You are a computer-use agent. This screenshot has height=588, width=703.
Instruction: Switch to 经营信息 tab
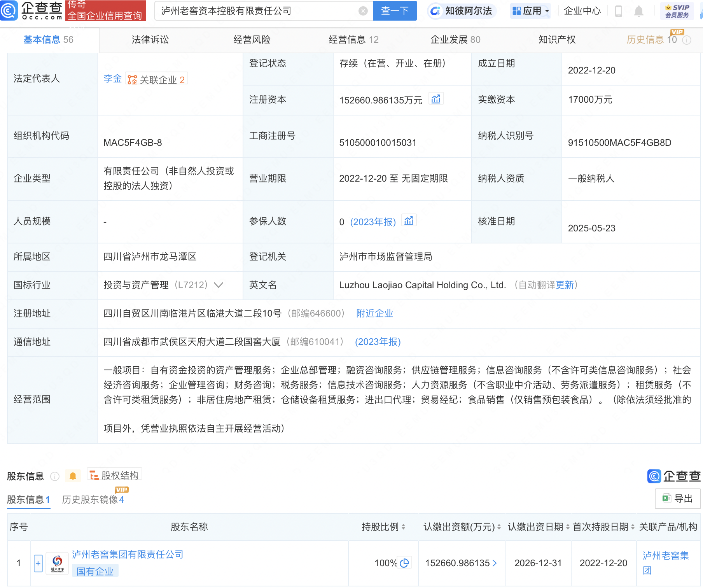pyautogui.click(x=353, y=40)
